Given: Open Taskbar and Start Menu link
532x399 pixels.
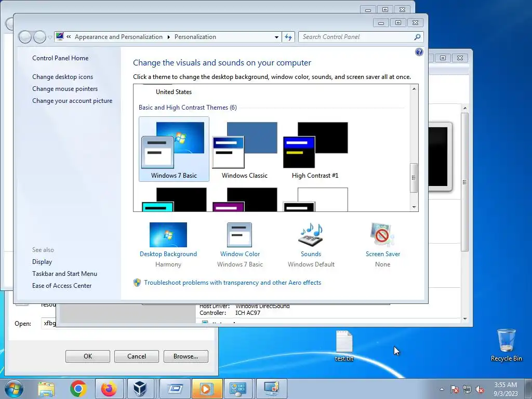Looking at the screenshot, I should coord(64,273).
